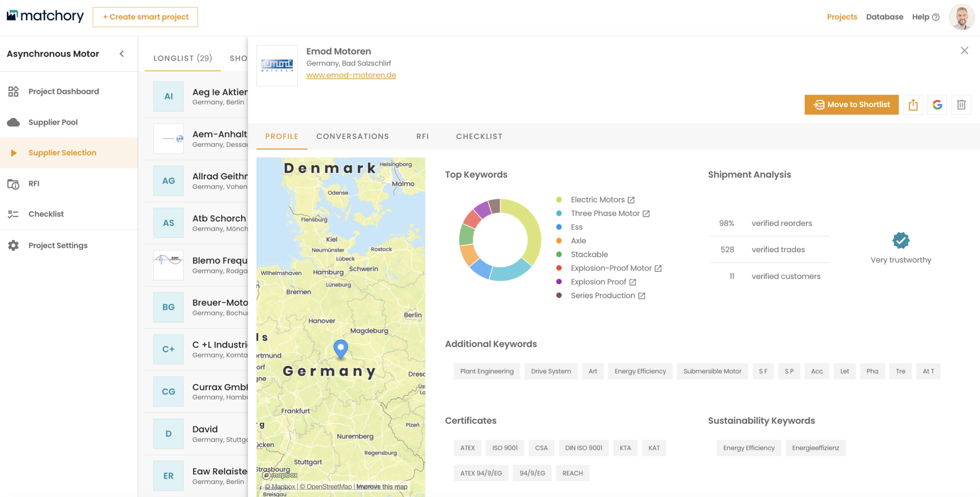
Task: Click the ISO 9001 certificate tag
Action: (x=505, y=448)
